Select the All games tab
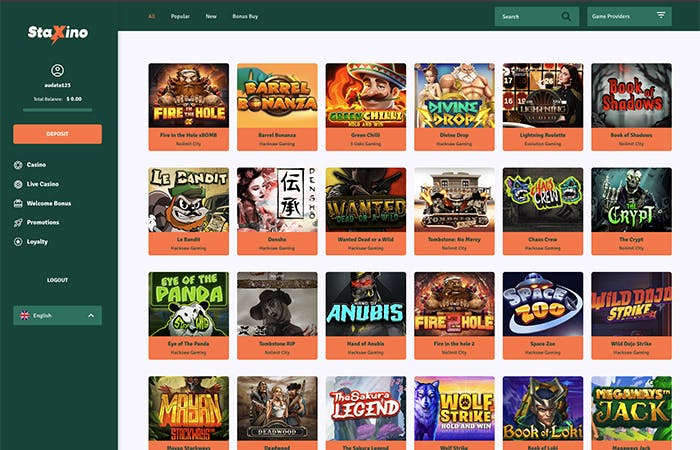The image size is (700, 450). [x=152, y=16]
